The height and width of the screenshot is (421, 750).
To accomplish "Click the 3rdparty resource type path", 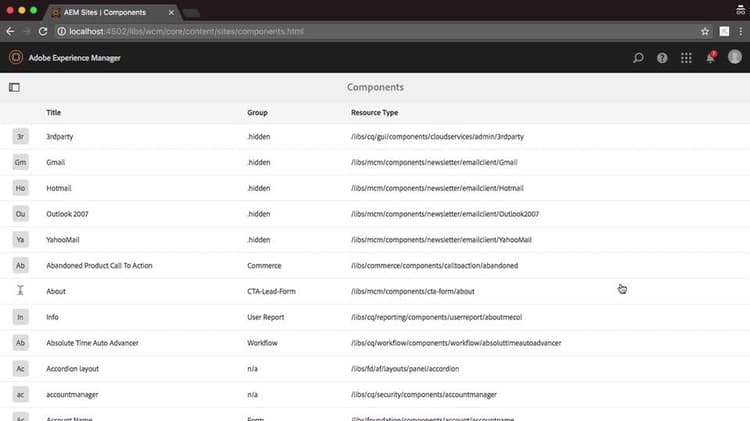I will pos(437,136).
